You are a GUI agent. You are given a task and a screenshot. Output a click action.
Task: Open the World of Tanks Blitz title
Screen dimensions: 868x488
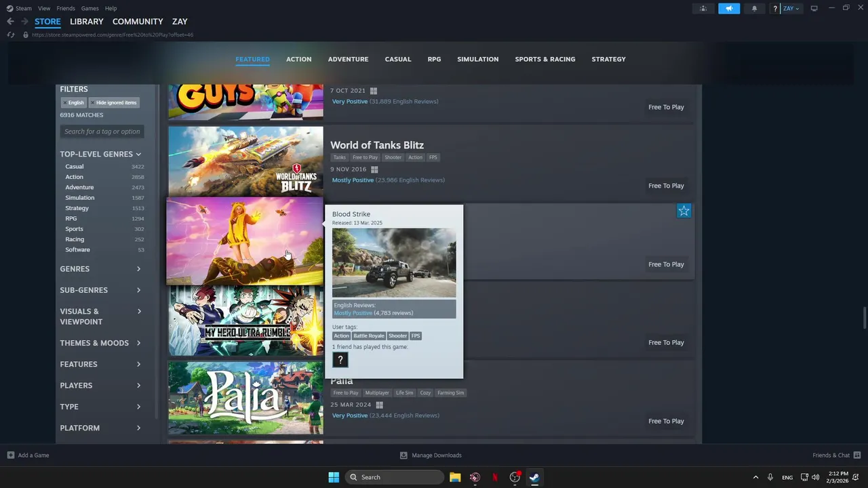[x=377, y=145]
